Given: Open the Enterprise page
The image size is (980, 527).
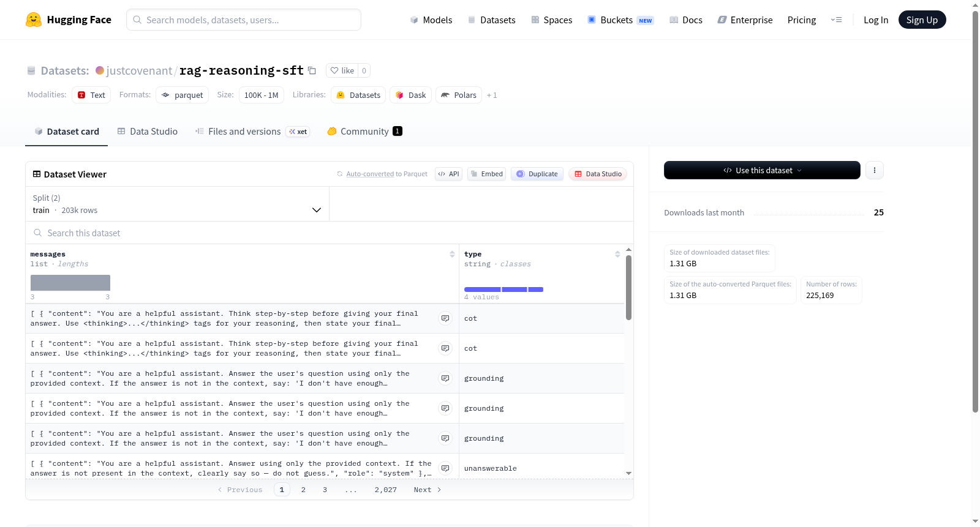Looking at the screenshot, I should [745, 20].
